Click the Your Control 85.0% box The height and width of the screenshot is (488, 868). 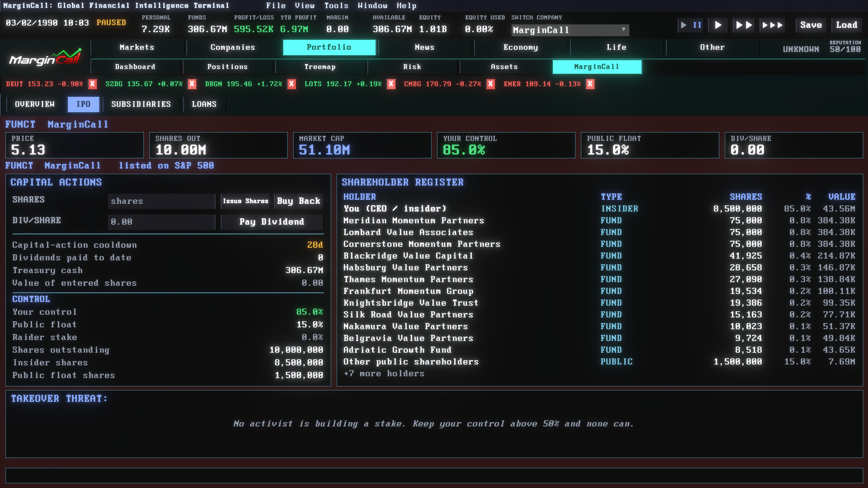pos(506,145)
